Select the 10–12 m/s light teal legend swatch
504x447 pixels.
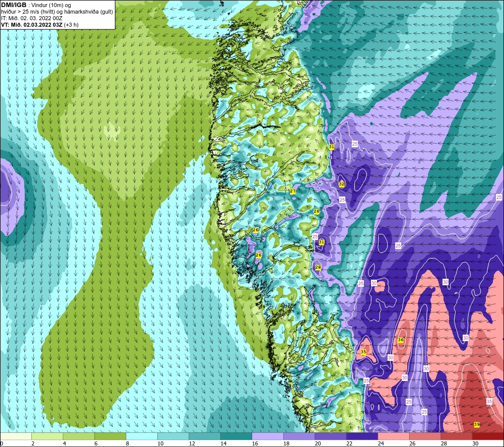click(x=173, y=436)
